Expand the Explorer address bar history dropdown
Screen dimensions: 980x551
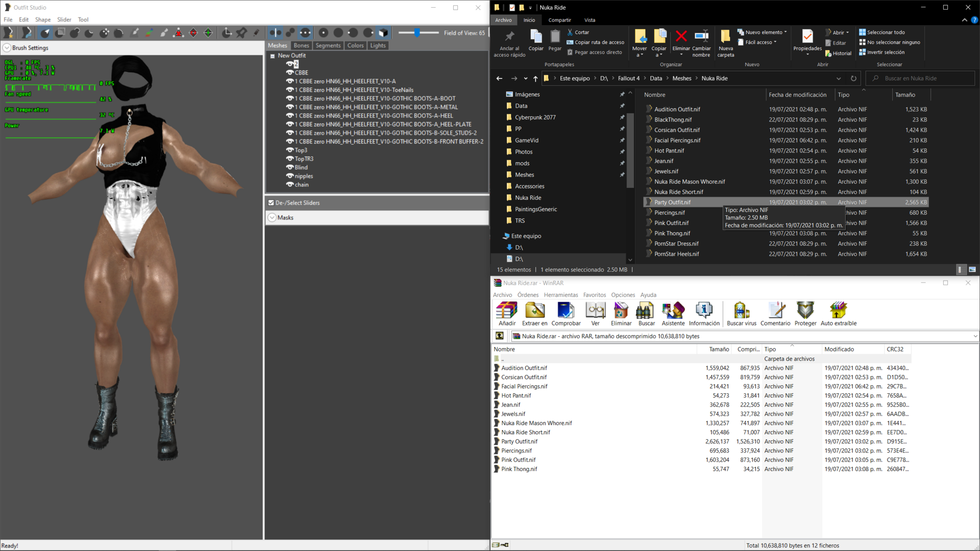pyautogui.click(x=838, y=79)
